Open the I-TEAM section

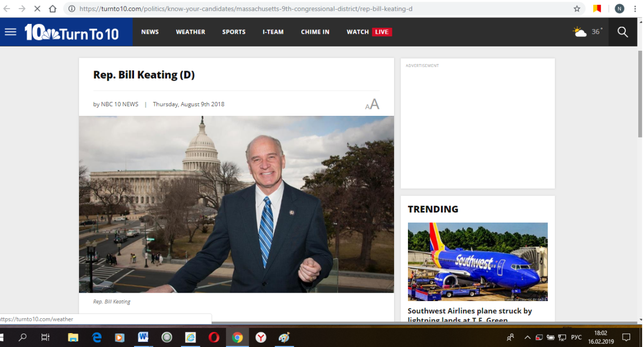tap(273, 32)
